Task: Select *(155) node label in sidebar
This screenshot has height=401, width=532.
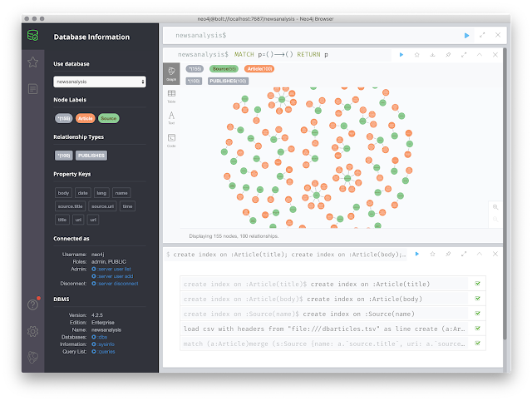Action: (64, 118)
